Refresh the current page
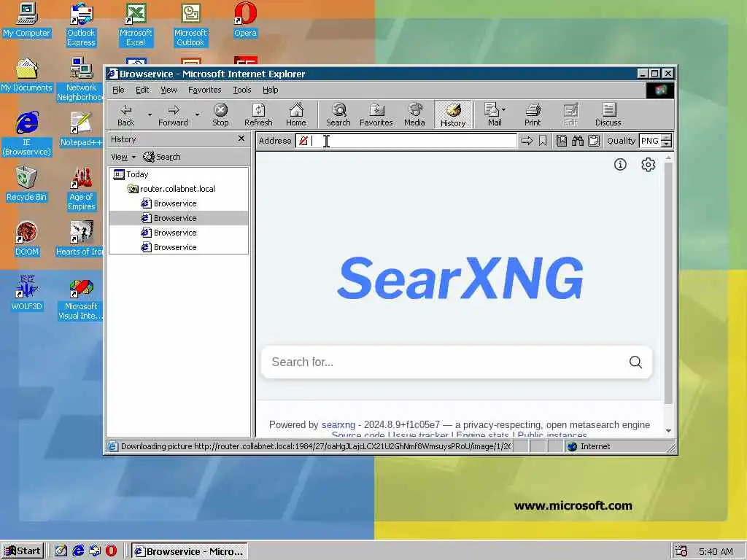The image size is (747, 560). [x=258, y=114]
